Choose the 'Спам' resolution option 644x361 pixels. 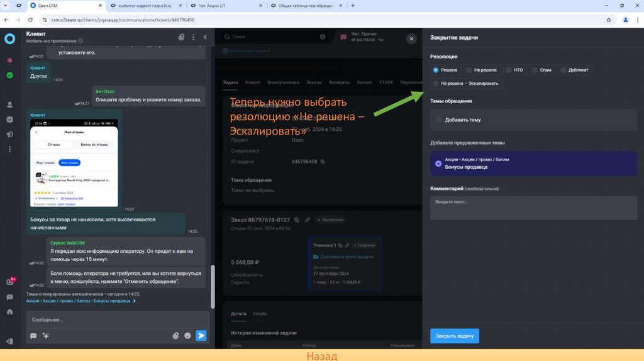pyautogui.click(x=535, y=70)
